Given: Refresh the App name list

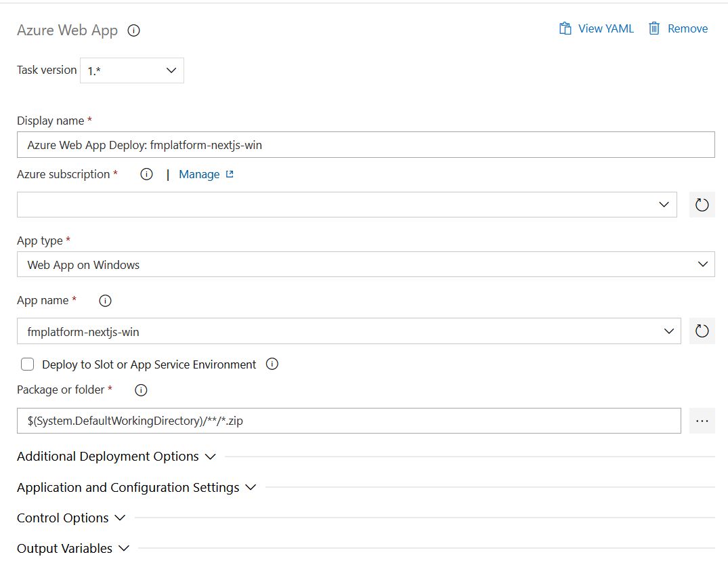Looking at the screenshot, I should 702,331.
